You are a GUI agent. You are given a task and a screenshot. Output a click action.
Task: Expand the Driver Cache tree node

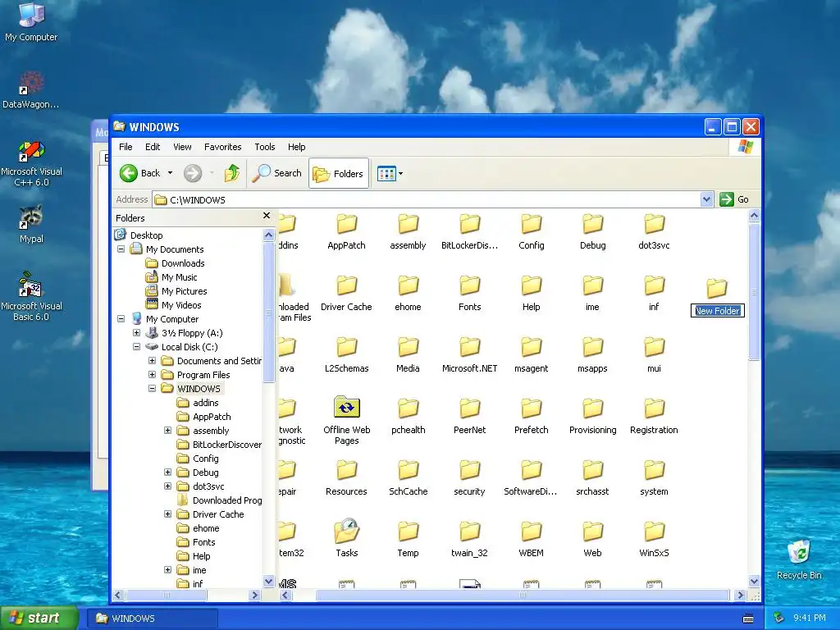tap(167, 514)
